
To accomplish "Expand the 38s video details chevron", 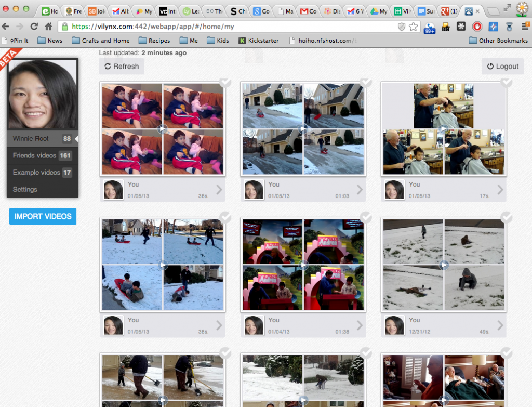I will (219, 325).
